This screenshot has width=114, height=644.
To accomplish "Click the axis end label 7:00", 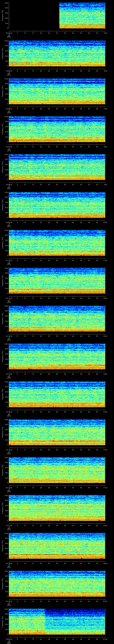I will tap(105, 109).
